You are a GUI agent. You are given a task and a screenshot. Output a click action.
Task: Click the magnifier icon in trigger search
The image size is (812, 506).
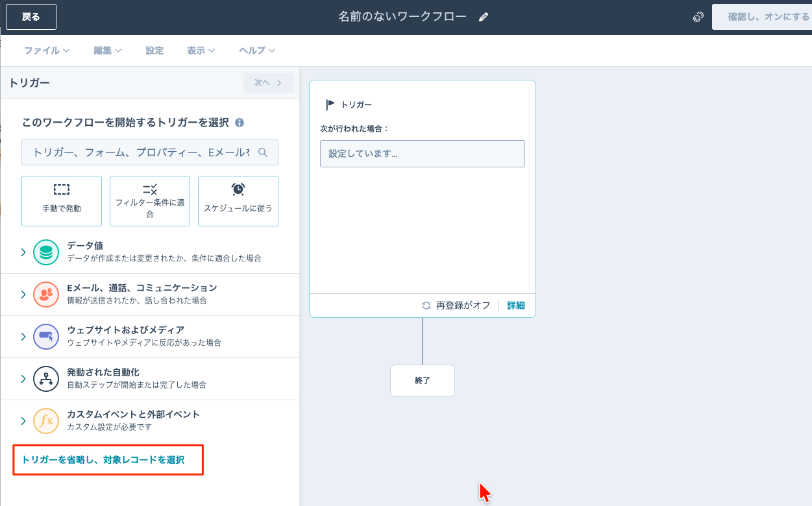[263, 152]
